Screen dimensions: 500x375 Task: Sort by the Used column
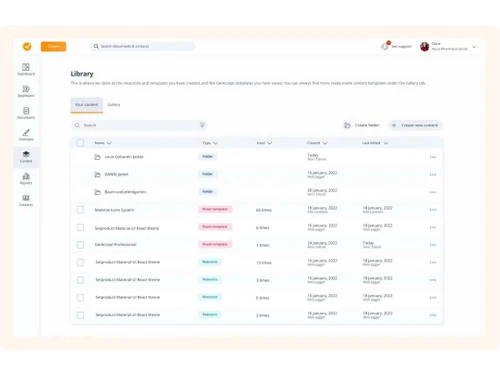tap(264, 143)
